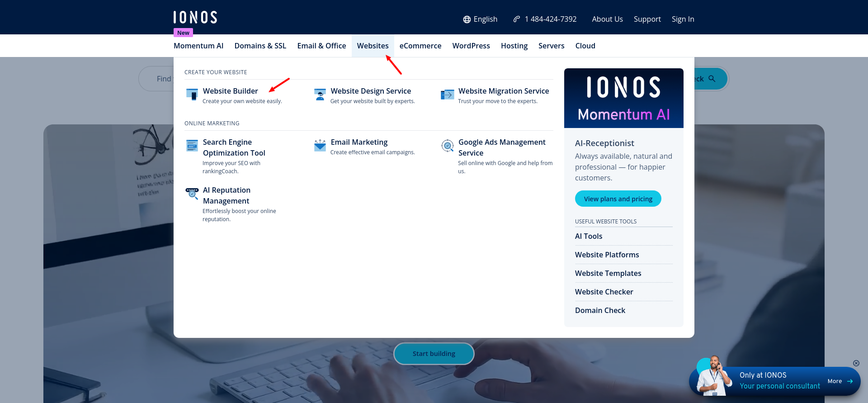Click the AI Reputation Management icon
Screen dimensions: 868x403
tap(192, 194)
